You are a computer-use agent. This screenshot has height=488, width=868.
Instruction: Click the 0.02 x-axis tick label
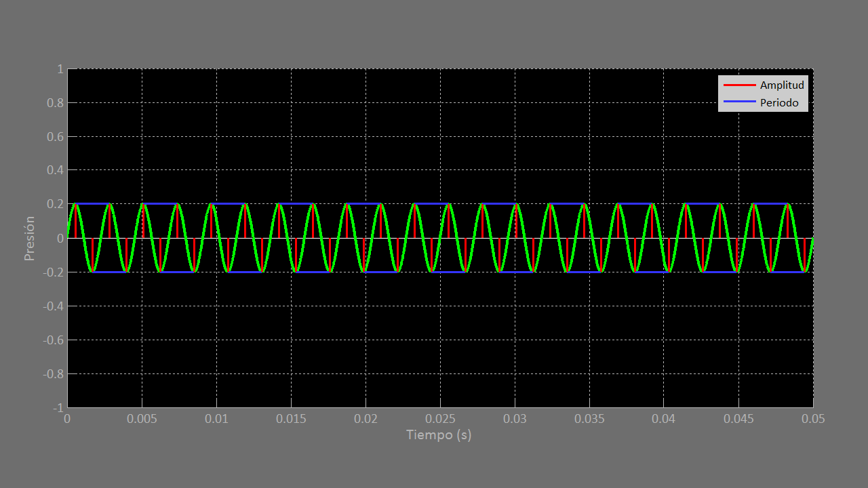[366, 419]
